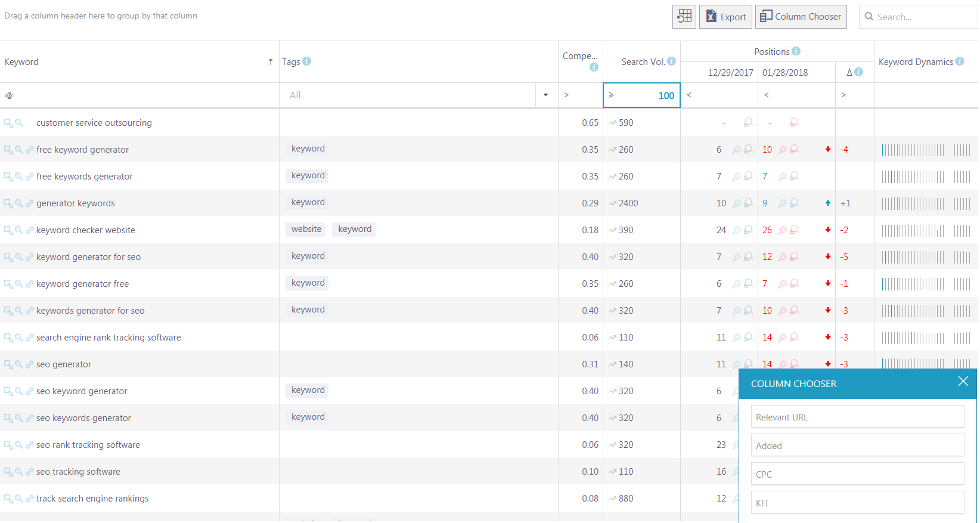The width and height of the screenshot is (980, 523).
Task: Sort by the Tags column header
Action: pos(418,62)
